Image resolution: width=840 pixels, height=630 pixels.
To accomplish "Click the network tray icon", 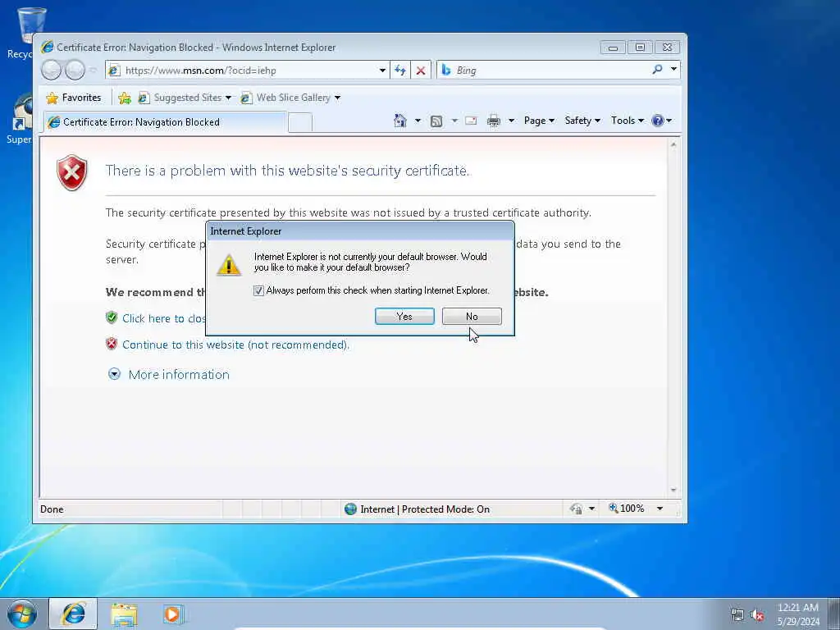I will coord(737,615).
